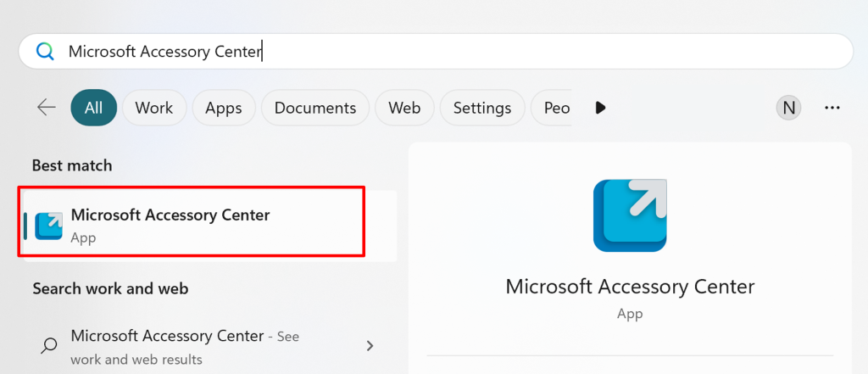The height and width of the screenshot is (374, 868).
Task: Switch to the Work filter tab
Action: tap(154, 108)
